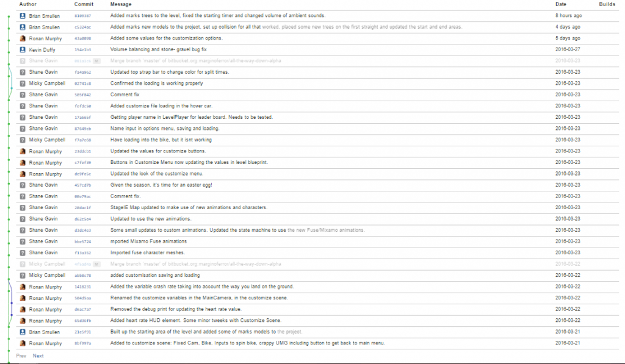Open commit hash c5324ac
This screenshot has height=364, width=625.
point(82,27)
